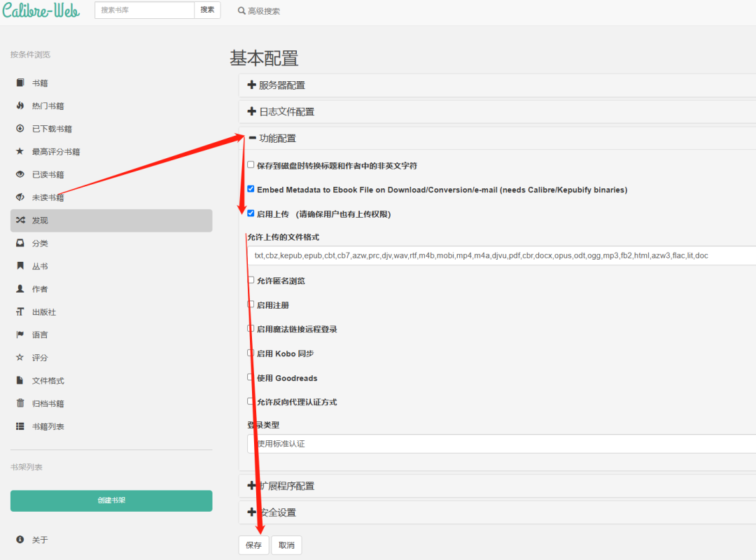Click the trash icon for 归档书籍
This screenshot has height=560, width=756.
click(x=20, y=403)
